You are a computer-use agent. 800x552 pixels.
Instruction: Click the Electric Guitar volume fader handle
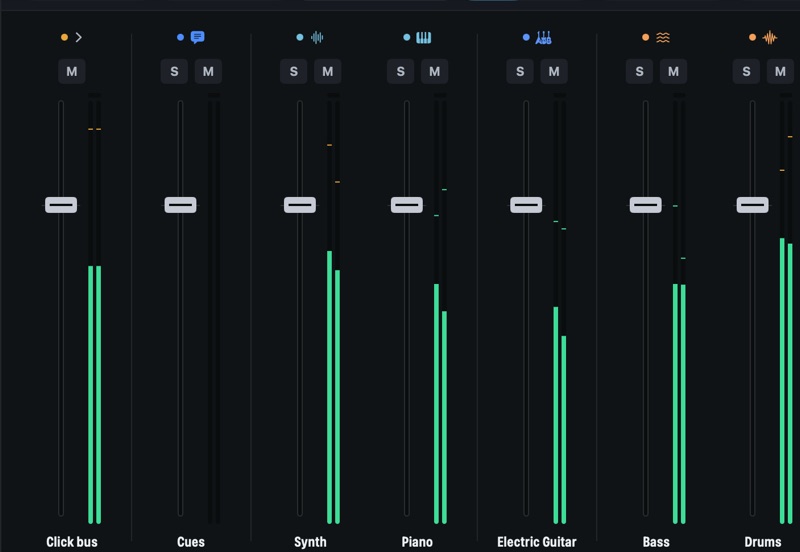[526, 205]
